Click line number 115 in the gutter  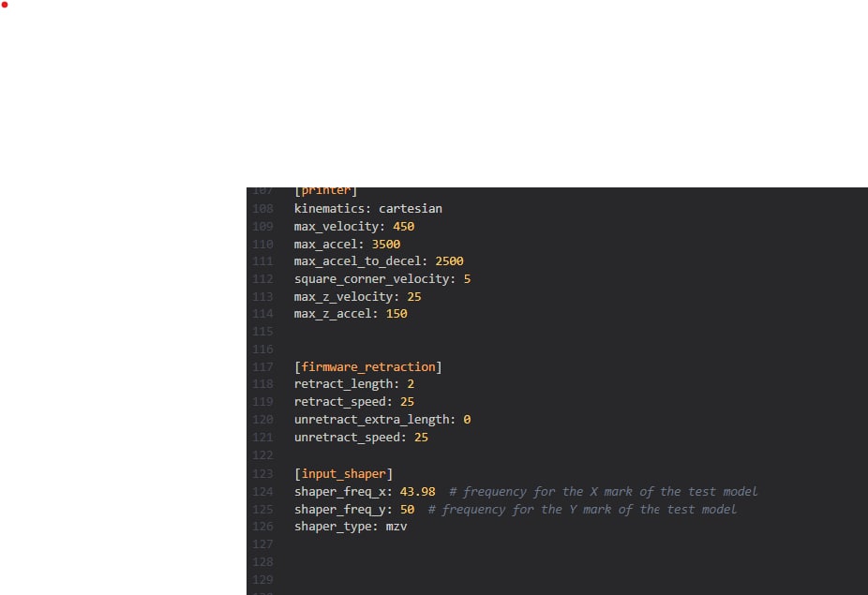click(x=262, y=332)
